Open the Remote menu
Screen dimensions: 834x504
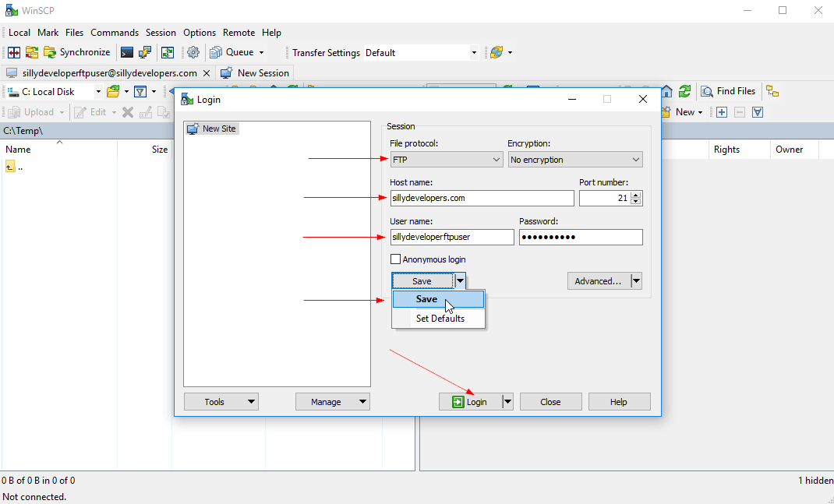pyautogui.click(x=239, y=33)
